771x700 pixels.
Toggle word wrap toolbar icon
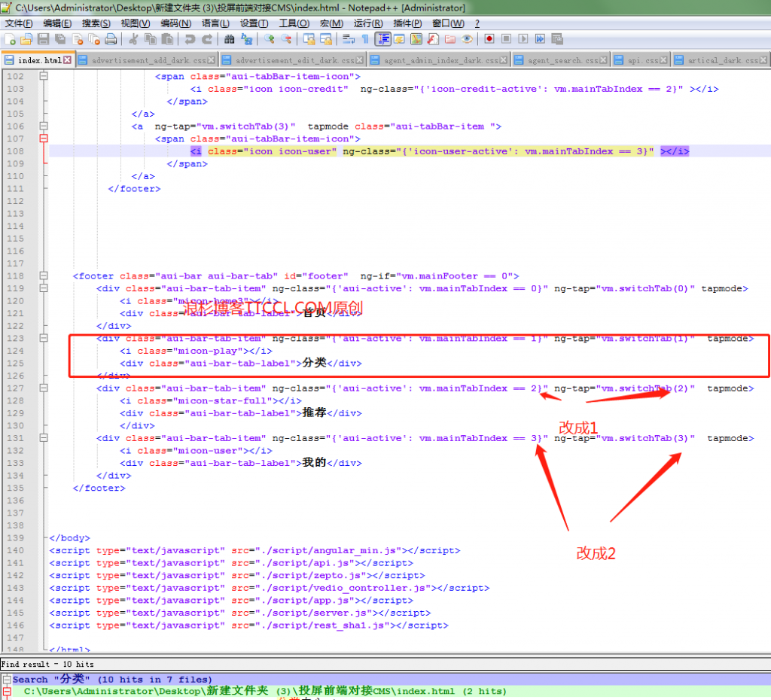[349, 39]
